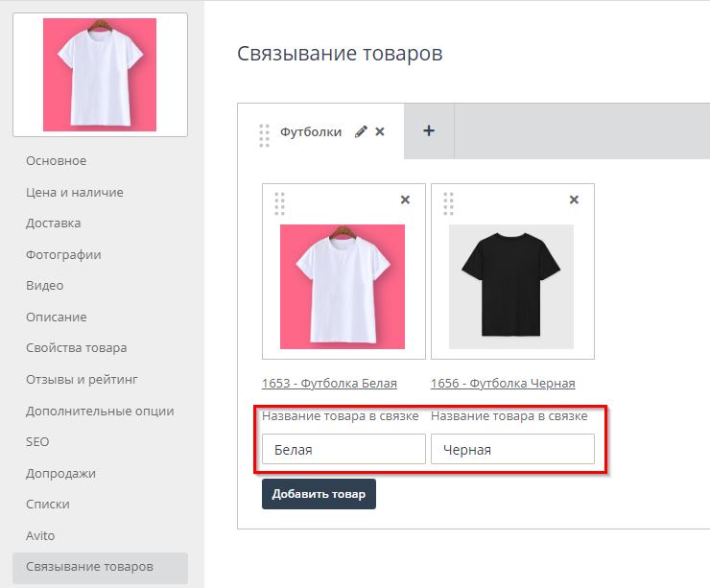The width and height of the screenshot is (710, 588).
Task: Open link 1653 - Футболка Белая
Action: pos(329,384)
